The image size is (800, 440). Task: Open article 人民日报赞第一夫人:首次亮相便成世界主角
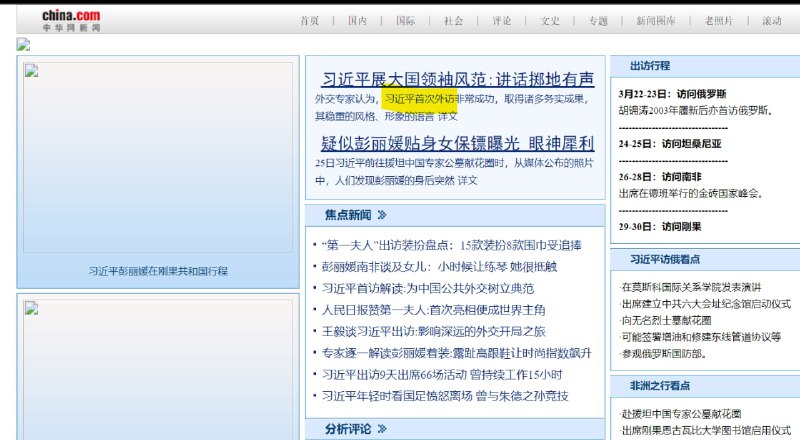point(434,310)
